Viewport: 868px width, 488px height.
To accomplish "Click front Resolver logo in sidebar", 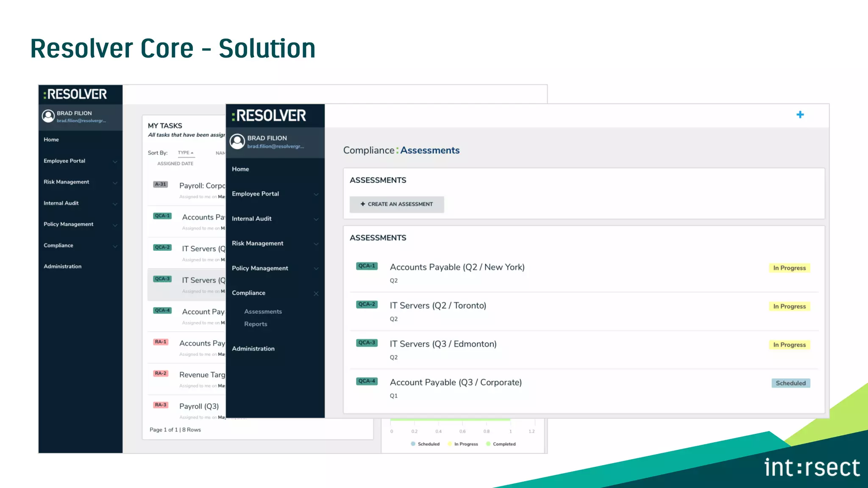I will [x=269, y=116].
